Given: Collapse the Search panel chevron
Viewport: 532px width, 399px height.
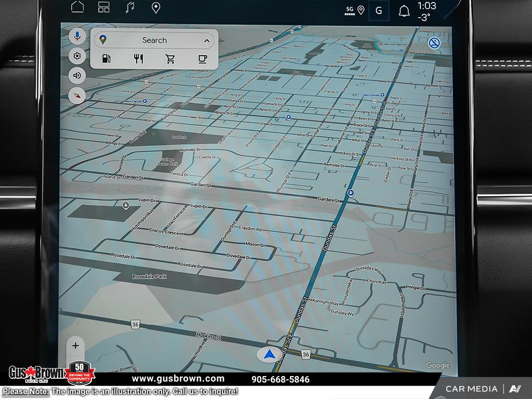Looking at the screenshot, I should pos(206,41).
